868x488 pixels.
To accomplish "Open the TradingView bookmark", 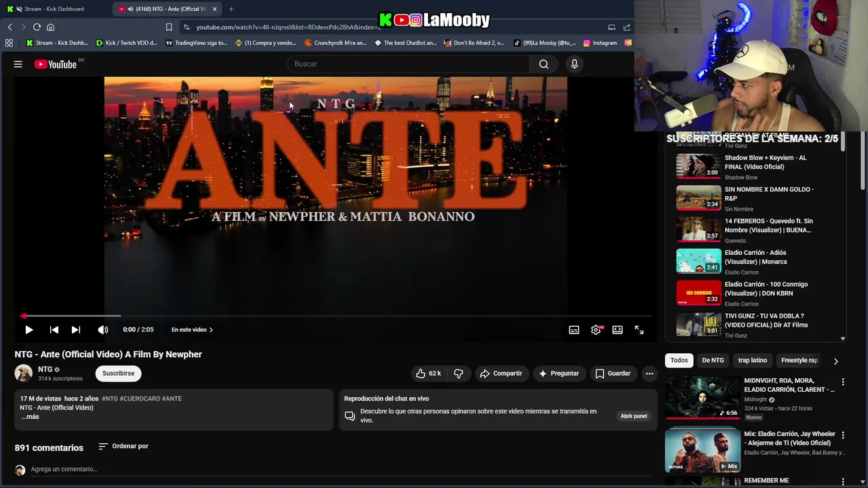I will point(196,43).
